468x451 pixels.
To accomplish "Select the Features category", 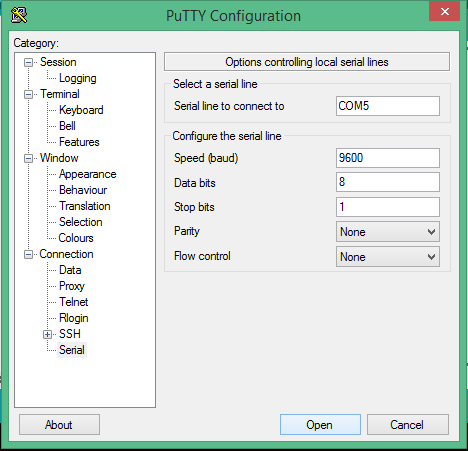I will (79, 142).
